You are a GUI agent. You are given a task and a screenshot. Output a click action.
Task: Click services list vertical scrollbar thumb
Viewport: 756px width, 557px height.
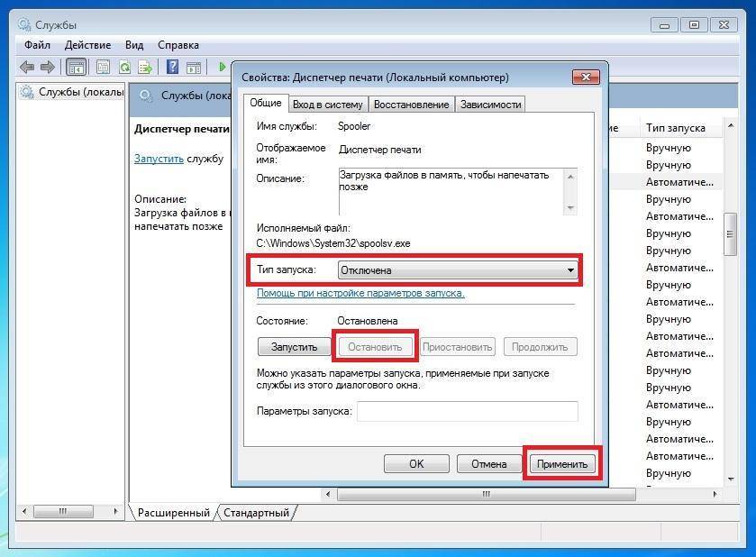730,234
